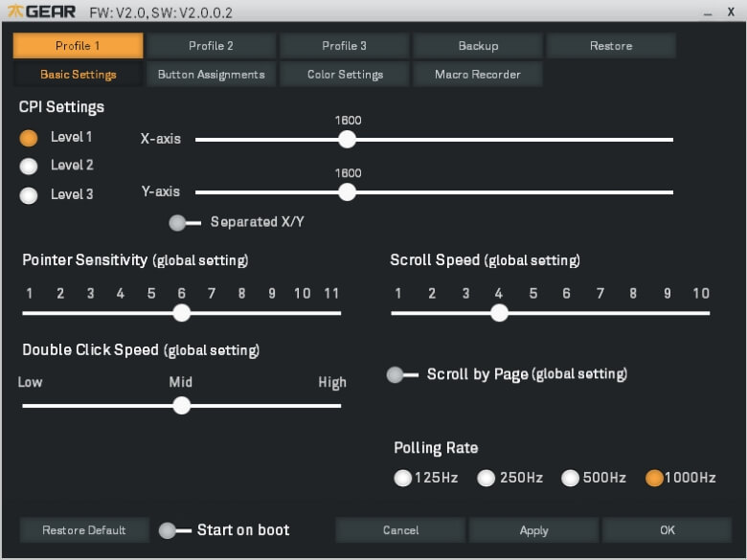Enable Start on boot toggle

(x=170, y=530)
